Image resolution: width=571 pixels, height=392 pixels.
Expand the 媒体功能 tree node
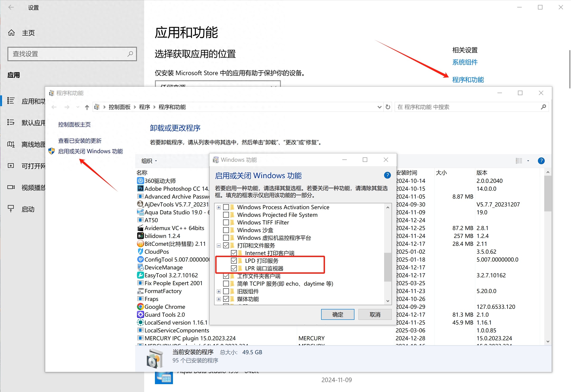(219, 299)
